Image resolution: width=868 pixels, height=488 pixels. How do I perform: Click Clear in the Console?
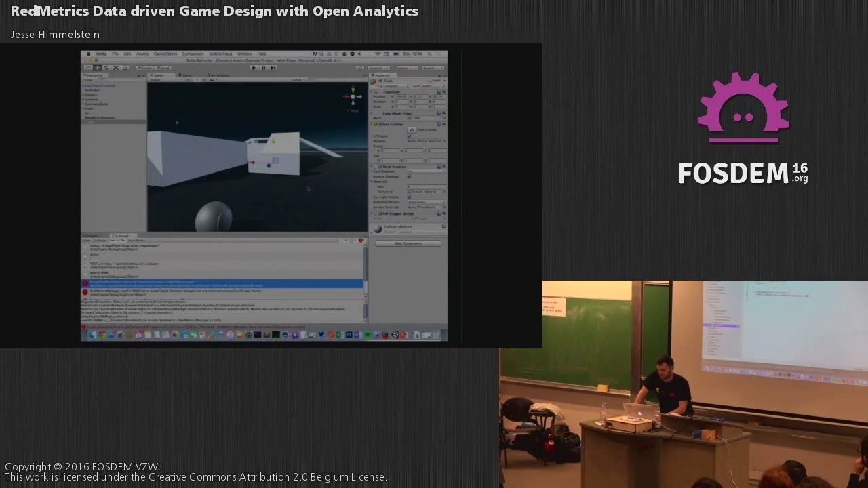point(87,241)
